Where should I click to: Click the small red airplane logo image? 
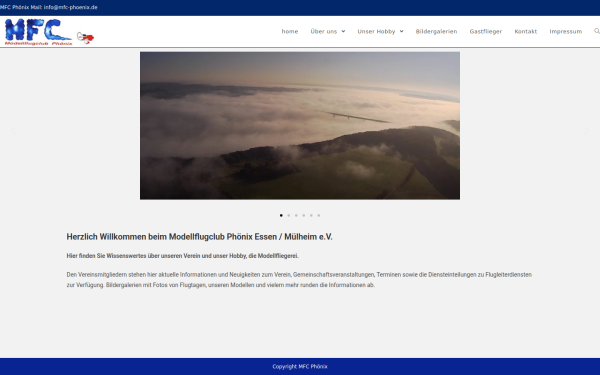click(x=85, y=38)
